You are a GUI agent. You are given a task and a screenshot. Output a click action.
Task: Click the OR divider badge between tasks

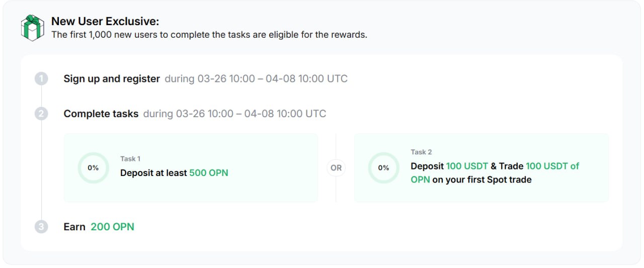click(336, 168)
